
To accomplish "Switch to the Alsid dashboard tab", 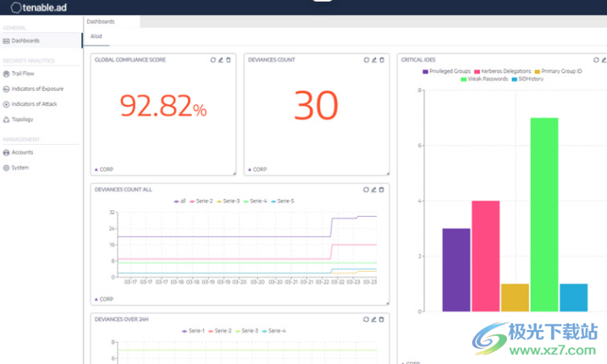I will 97,36.
